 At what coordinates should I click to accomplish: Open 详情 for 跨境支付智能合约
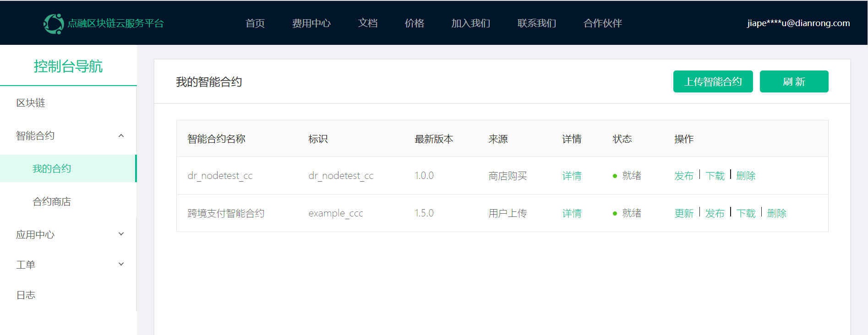[x=572, y=213]
